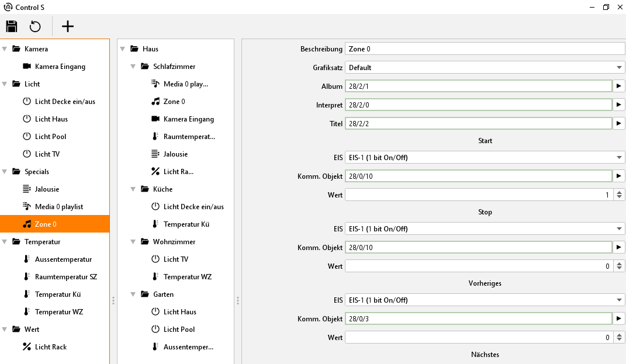Increase the Start Wert spinner value
Viewport: 626px width, 364px height.
coord(620,192)
